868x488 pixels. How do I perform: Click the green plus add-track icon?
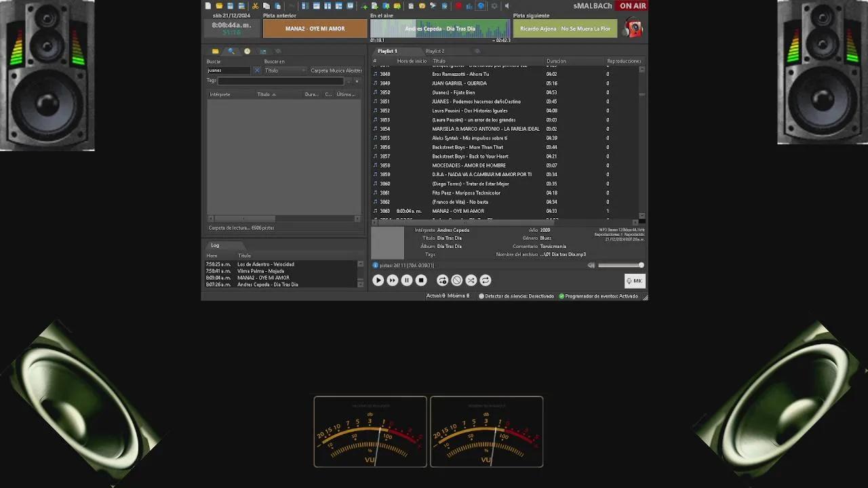point(364,6)
